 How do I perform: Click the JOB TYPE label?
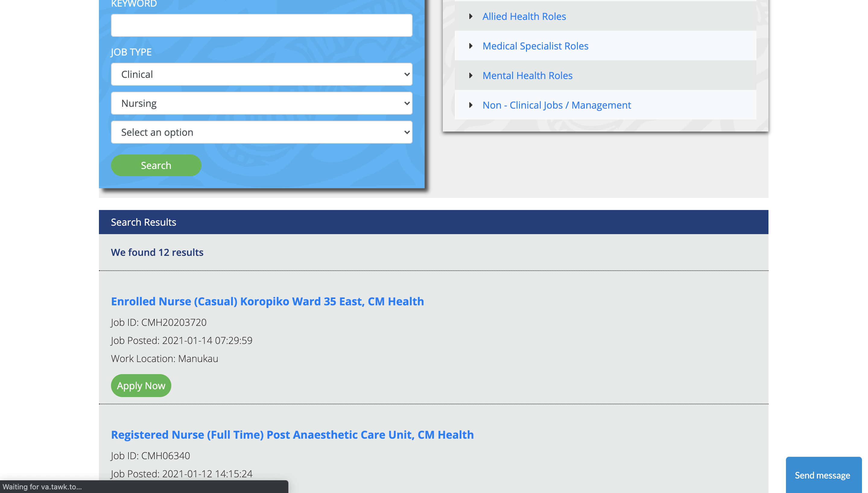pos(131,52)
